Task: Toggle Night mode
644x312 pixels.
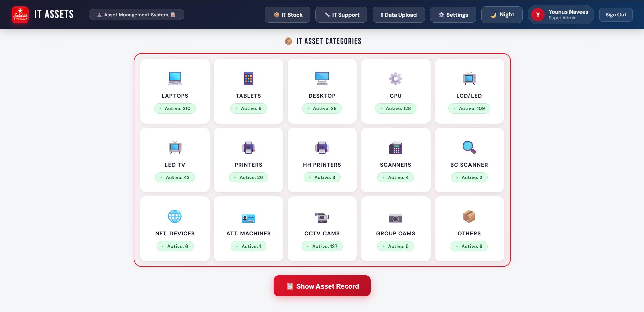Action: [502, 15]
